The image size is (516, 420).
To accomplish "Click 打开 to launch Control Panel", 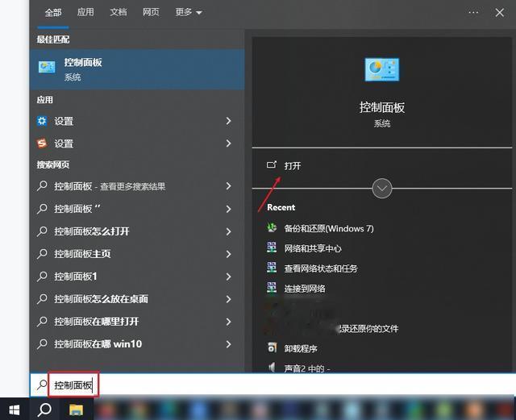I will [292, 165].
